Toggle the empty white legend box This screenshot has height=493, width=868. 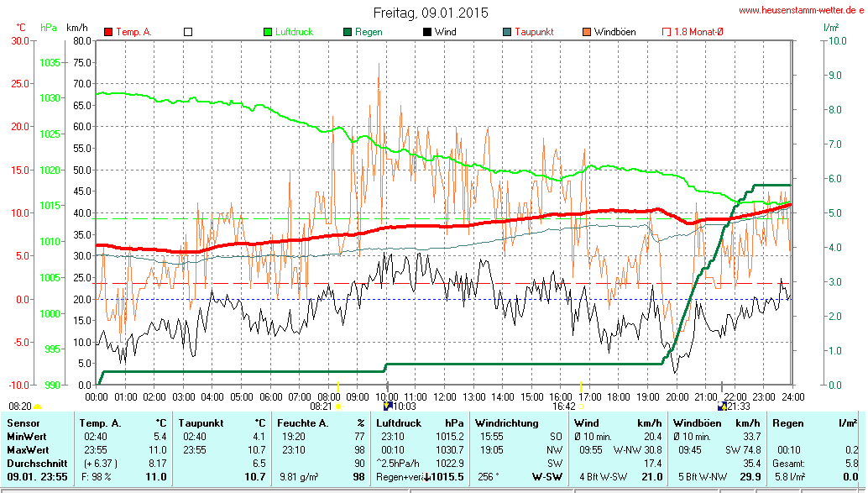pos(188,32)
